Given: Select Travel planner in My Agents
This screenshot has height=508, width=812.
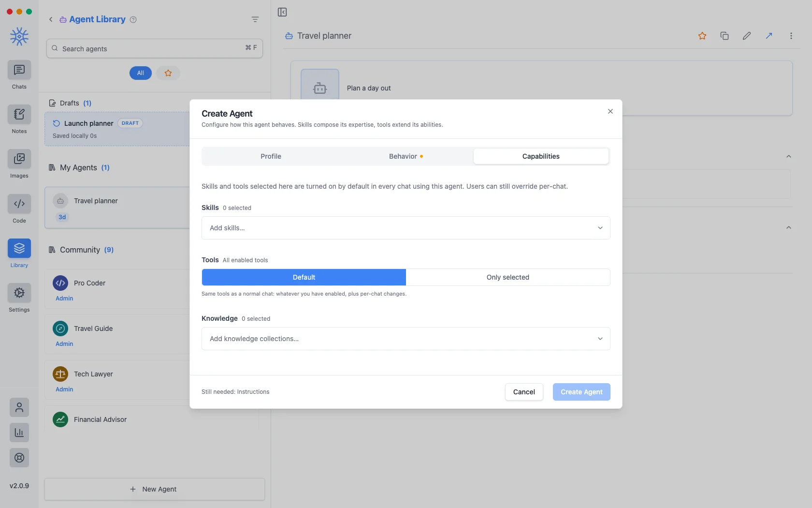Looking at the screenshot, I should click(x=117, y=208).
